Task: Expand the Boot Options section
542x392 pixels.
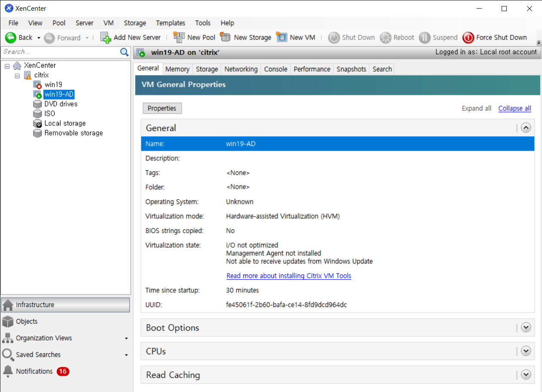Action: [526, 328]
